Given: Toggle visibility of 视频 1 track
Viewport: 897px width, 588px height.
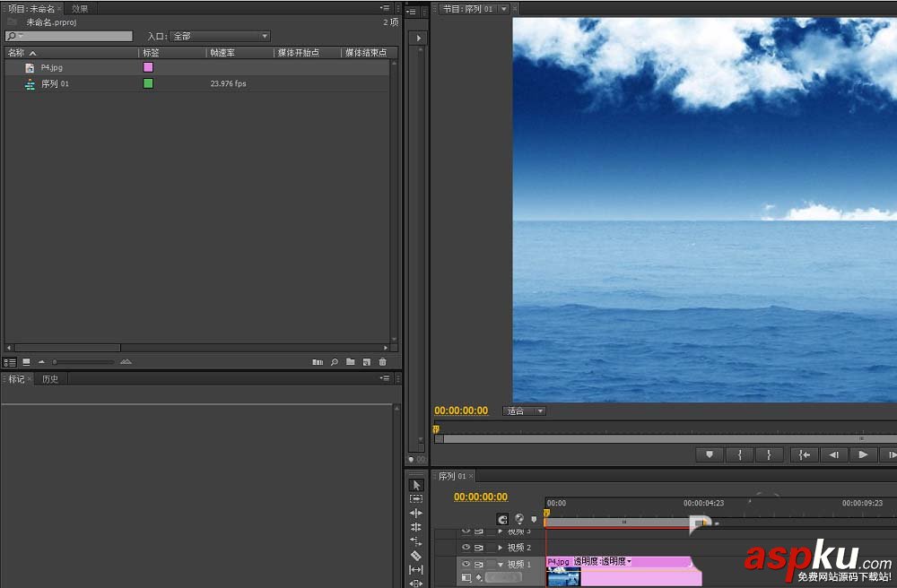Looking at the screenshot, I should click(466, 565).
